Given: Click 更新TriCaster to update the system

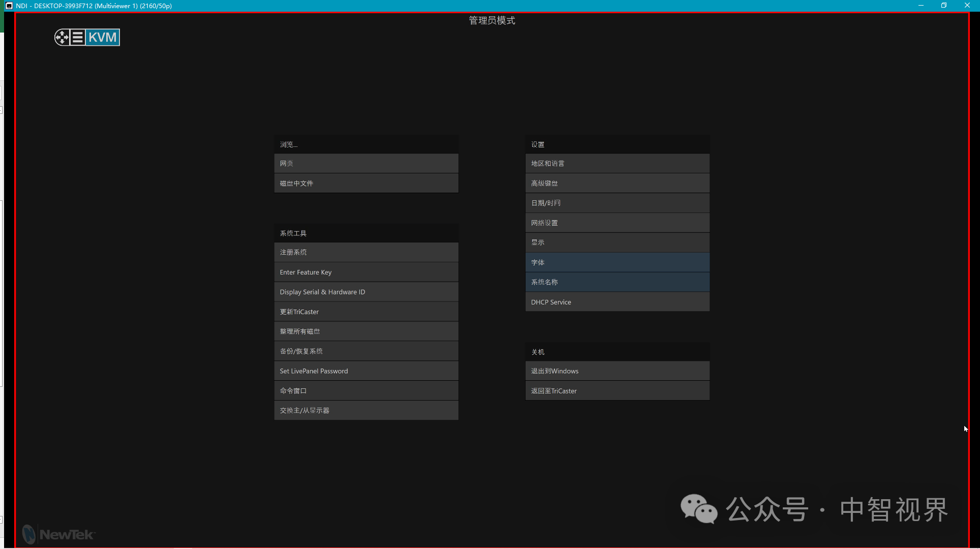Looking at the screenshot, I should [x=366, y=312].
